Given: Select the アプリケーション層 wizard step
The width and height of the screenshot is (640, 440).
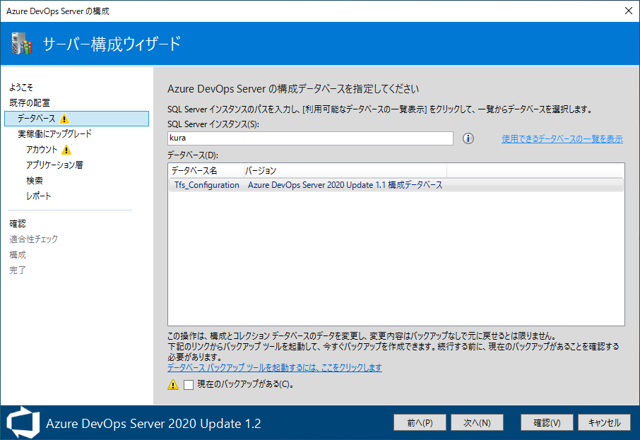Looking at the screenshot, I should click(x=54, y=165).
